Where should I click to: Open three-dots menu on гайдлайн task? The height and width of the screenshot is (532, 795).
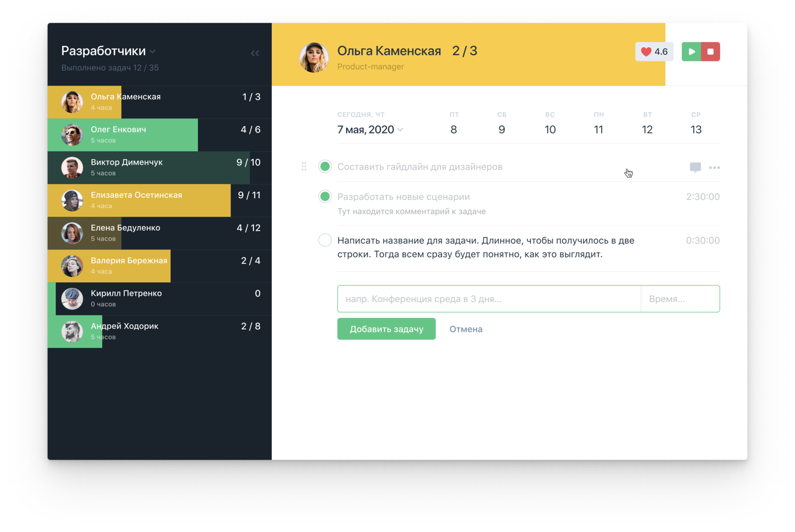[x=715, y=167]
